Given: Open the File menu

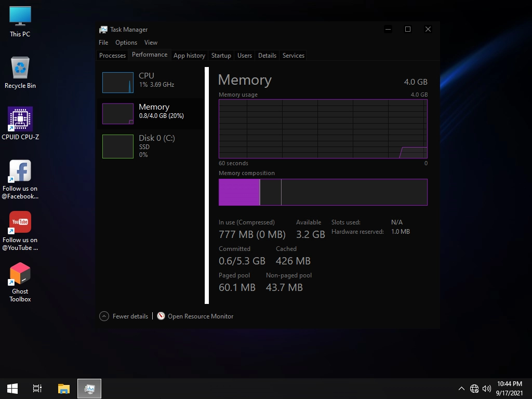Looking at the screenshot, I should 103,43.
